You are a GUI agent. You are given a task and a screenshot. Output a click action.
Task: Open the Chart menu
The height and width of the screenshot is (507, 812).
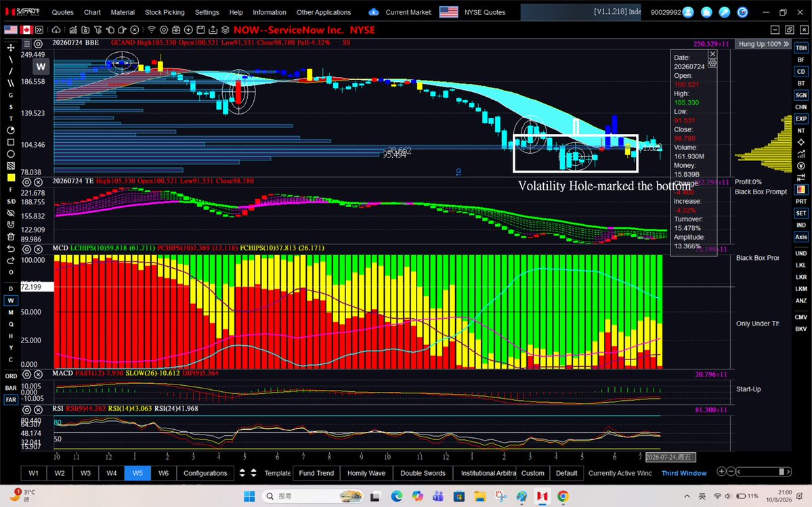pyautogui.click(x=92, y=12)
